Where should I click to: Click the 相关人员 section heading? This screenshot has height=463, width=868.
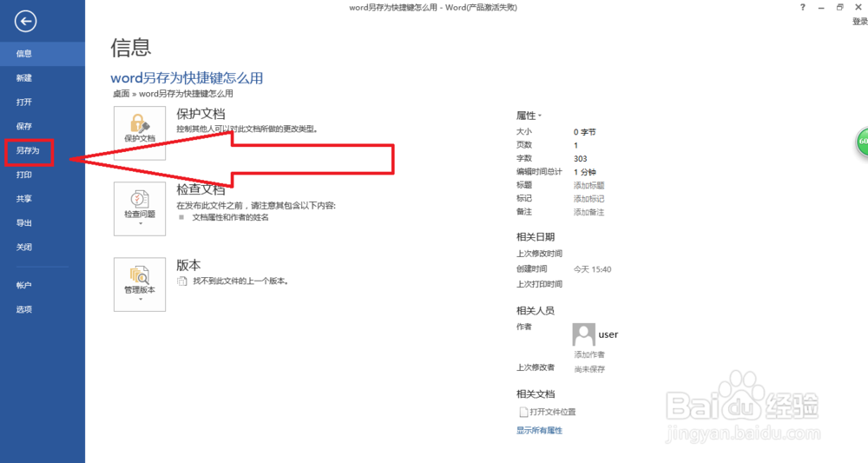(536, 311)
